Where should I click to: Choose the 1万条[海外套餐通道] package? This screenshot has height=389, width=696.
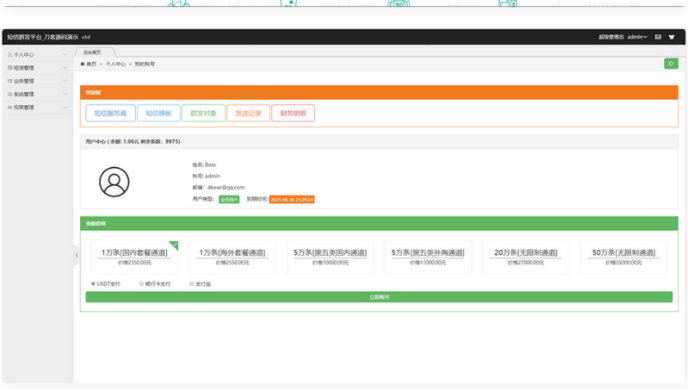pyautogui.click(x=232, y=257)
